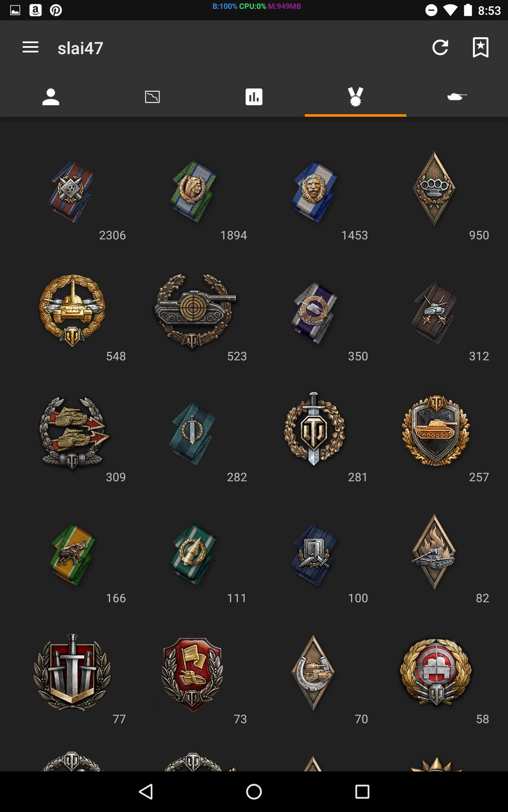Bookmark this player with the star icon

480,47
